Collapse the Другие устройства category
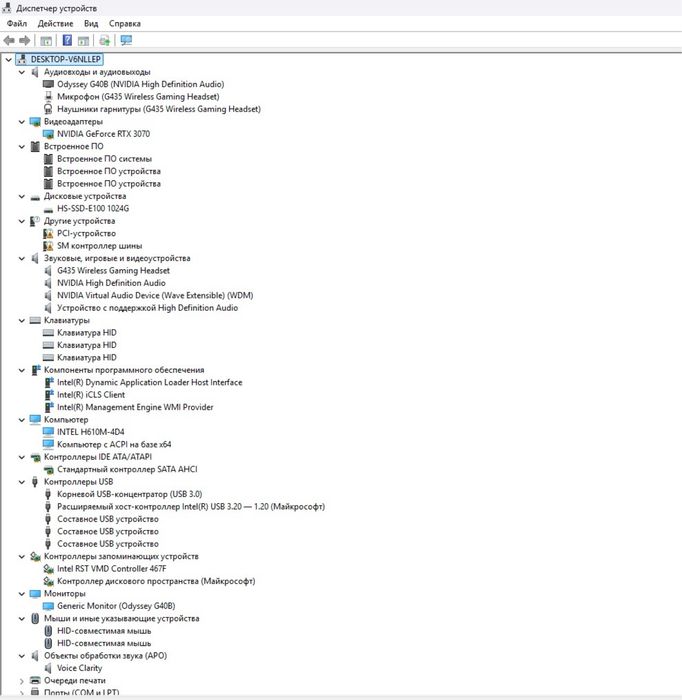This screenshot has height=700, width=682. pyautogui.click(x=21, y=221)
